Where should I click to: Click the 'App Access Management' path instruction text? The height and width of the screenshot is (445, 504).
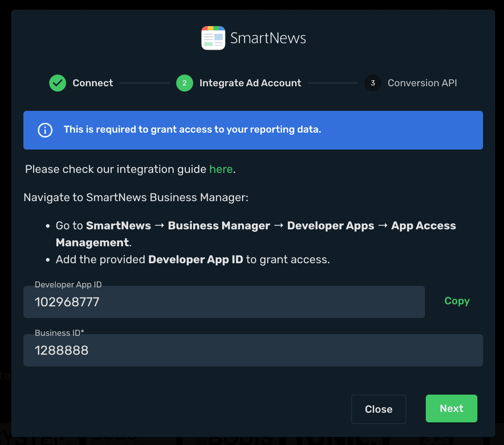click(x=256, y=234)
